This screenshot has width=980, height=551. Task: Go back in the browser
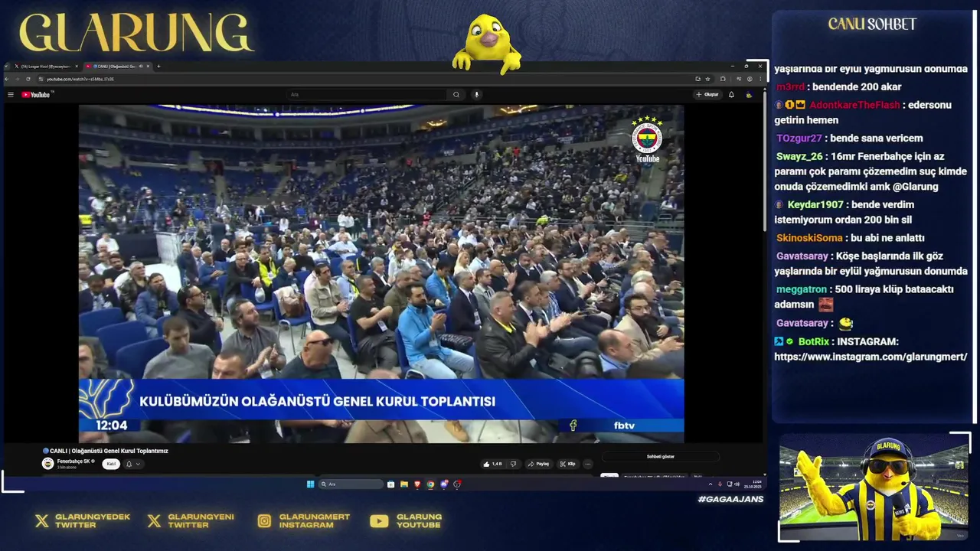[7, 79]
